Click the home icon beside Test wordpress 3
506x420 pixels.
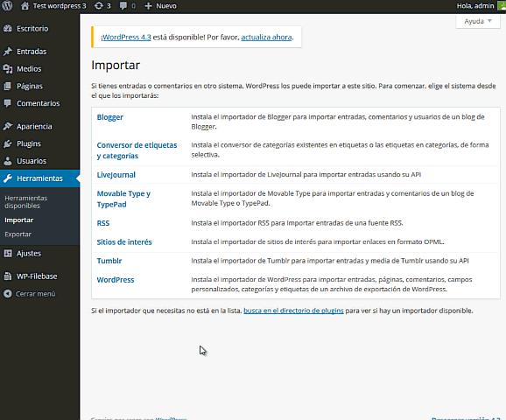coord(25,6)
